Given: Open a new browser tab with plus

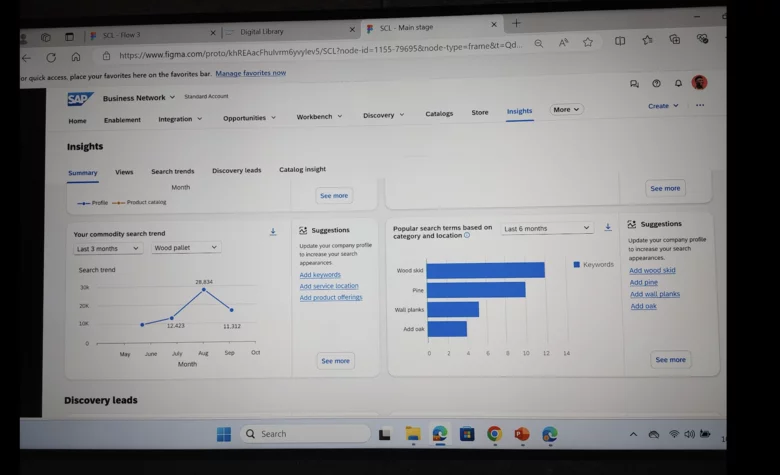Looking at the screenshot, I should tap(516, 23).
